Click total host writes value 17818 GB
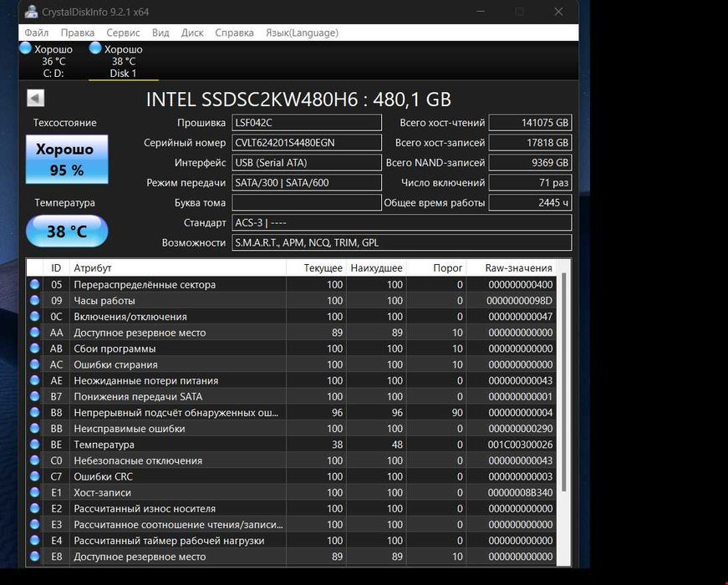The image size is (728, 585). (530, 143)
